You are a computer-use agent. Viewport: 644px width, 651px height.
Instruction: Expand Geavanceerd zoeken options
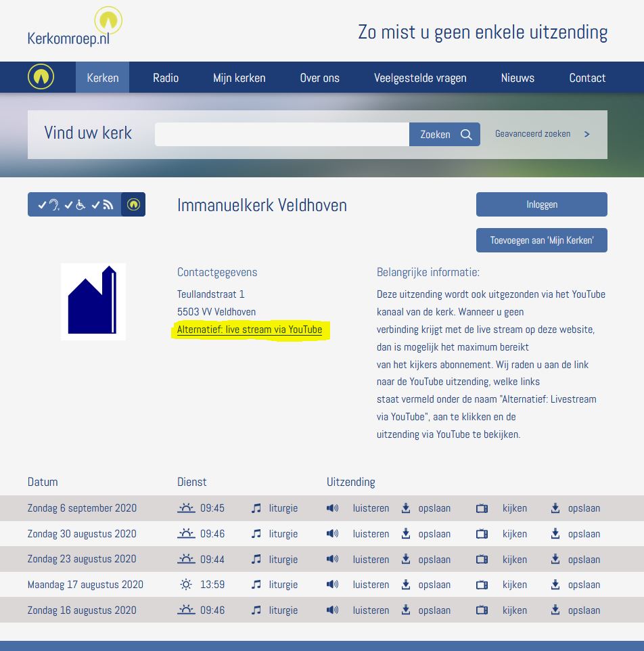(x=542, y=134)
